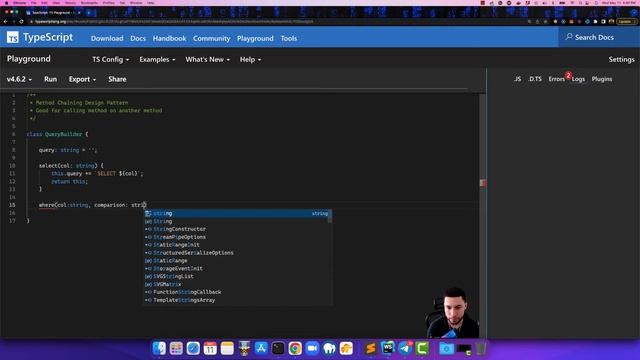640x360 pixels.
Task: Focus the Search Docs field
Action: 599,37
